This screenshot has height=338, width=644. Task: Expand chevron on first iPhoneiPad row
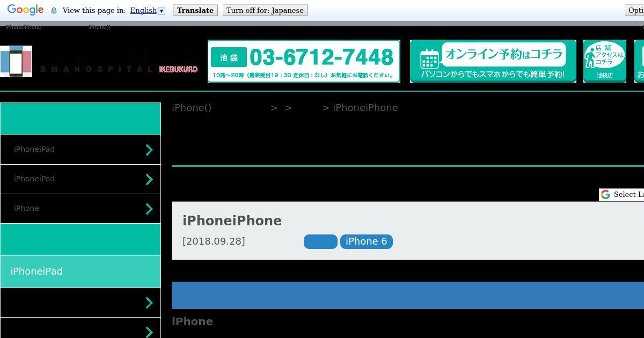(x=150, y=150)
